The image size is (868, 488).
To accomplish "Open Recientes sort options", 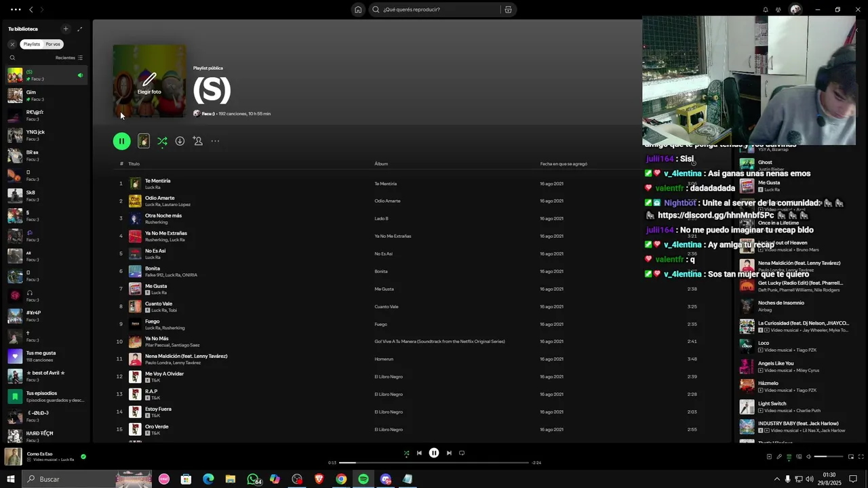I will point(68,58).
